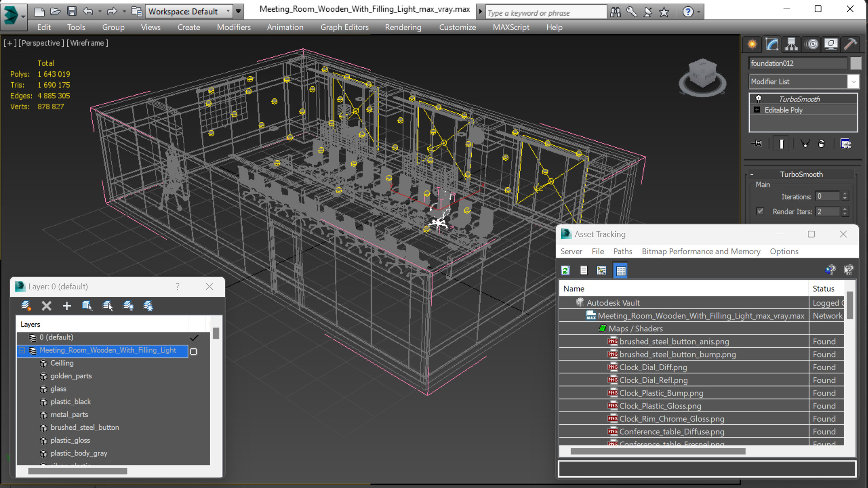Create a new scene file
Screen dimensions: 868x488
pyautogui.click(x=39, y=11)
